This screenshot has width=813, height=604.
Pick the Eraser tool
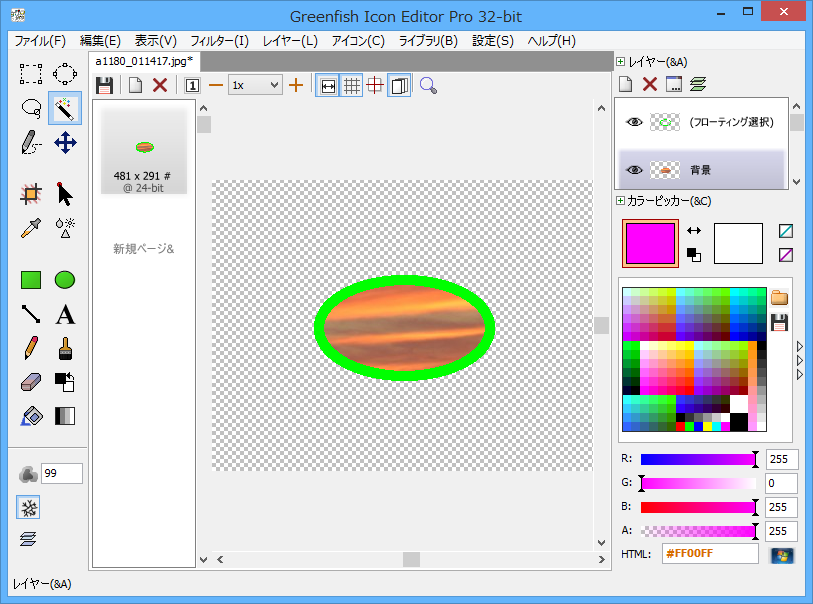(x=31, y=382)
